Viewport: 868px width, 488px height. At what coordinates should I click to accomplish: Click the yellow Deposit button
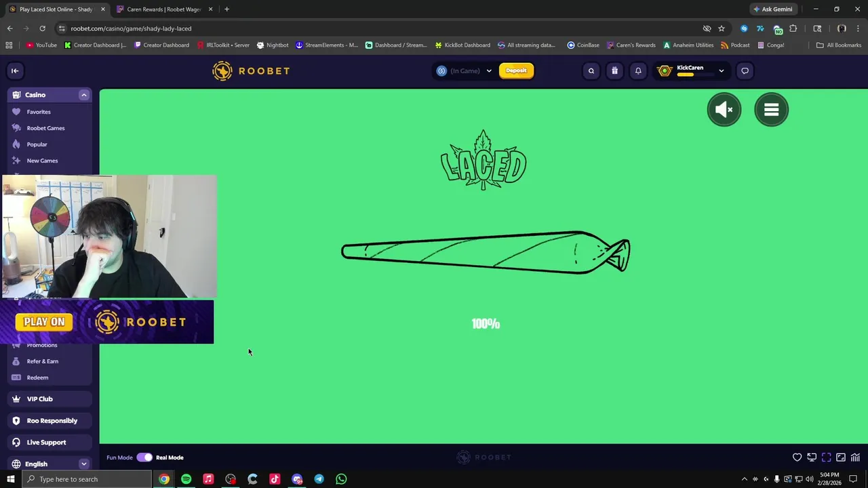(x=516, y=70)
